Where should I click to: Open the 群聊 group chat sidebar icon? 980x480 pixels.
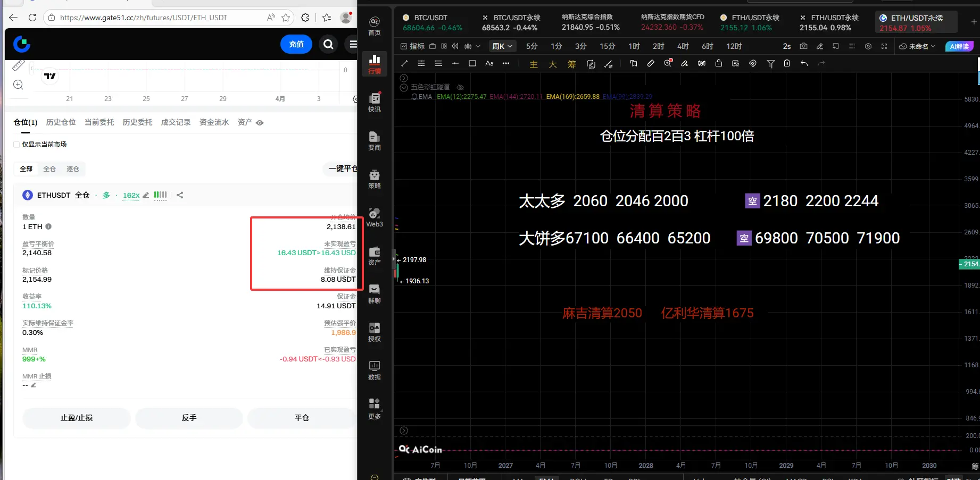pos(375,294)
